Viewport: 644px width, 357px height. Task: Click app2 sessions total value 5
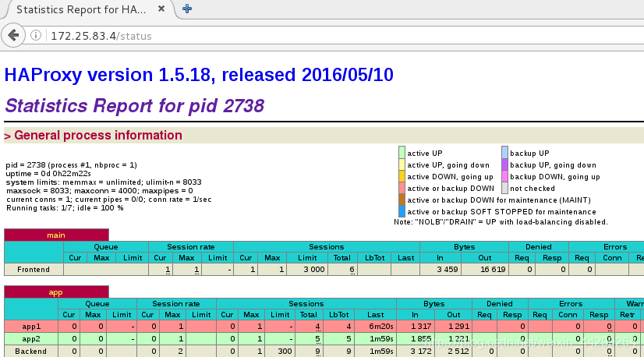tap(318, 339)
